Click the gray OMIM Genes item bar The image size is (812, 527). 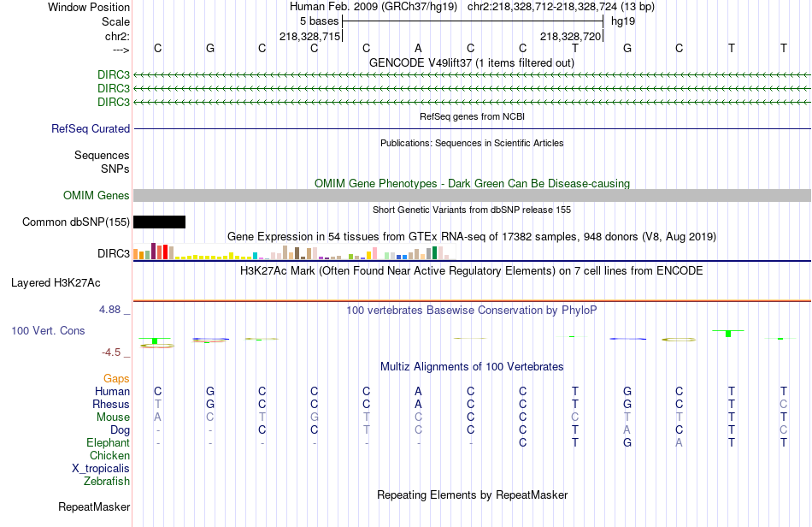472,195
